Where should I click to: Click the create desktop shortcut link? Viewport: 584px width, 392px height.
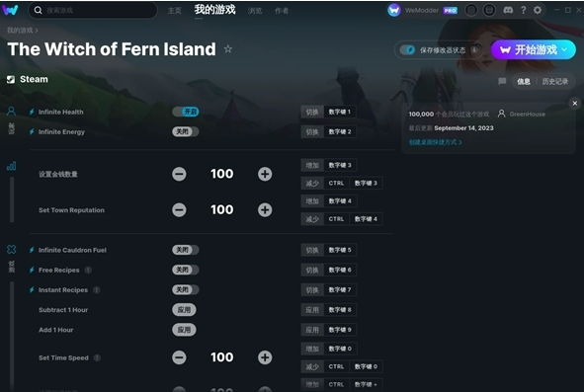(x=435, y=142)
